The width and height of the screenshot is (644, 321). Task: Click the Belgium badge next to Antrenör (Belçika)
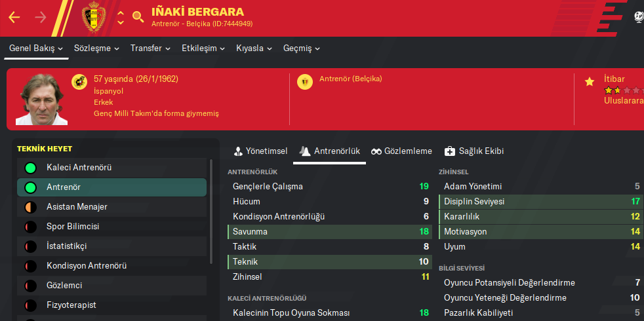pyautogui.click(x=305, y=82)
